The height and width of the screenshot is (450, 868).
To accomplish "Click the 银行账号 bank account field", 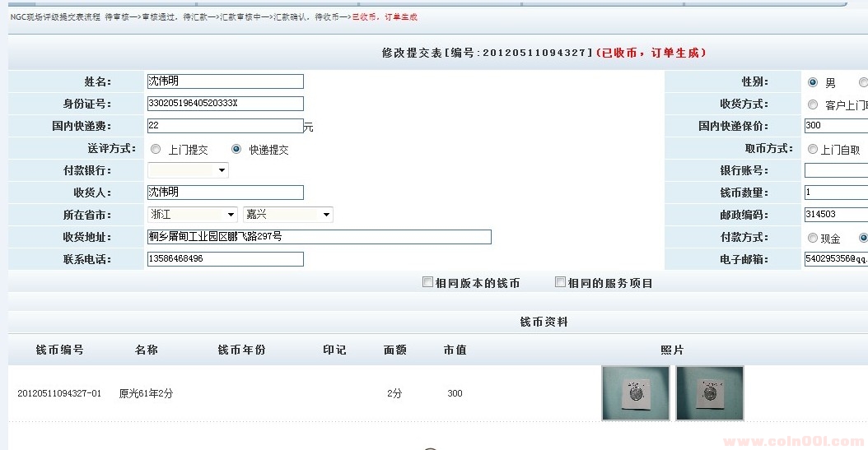I will 835,170.
